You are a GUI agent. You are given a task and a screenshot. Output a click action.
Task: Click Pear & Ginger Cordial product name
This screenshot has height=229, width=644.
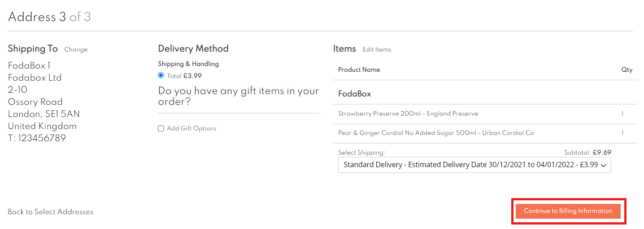click(436, 133)
